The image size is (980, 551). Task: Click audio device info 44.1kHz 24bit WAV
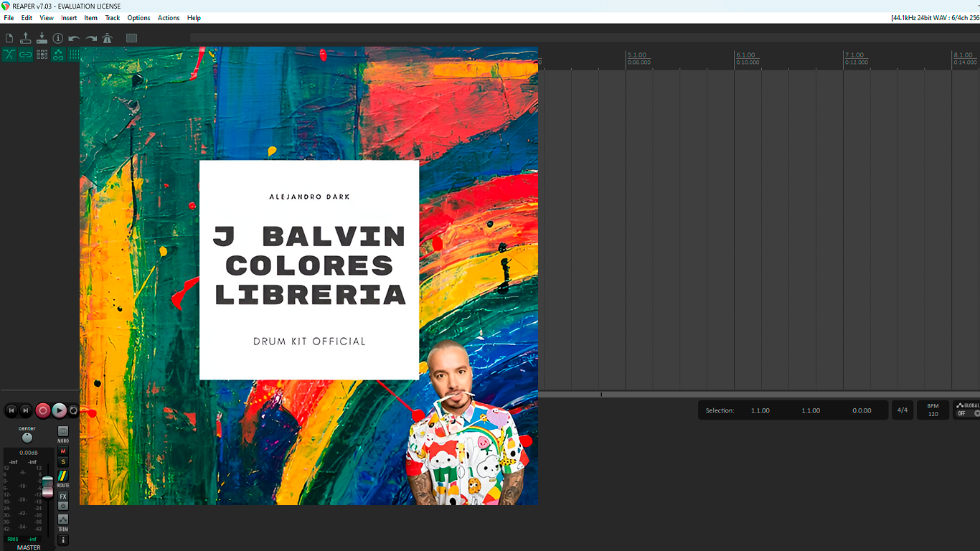[935, 18]
